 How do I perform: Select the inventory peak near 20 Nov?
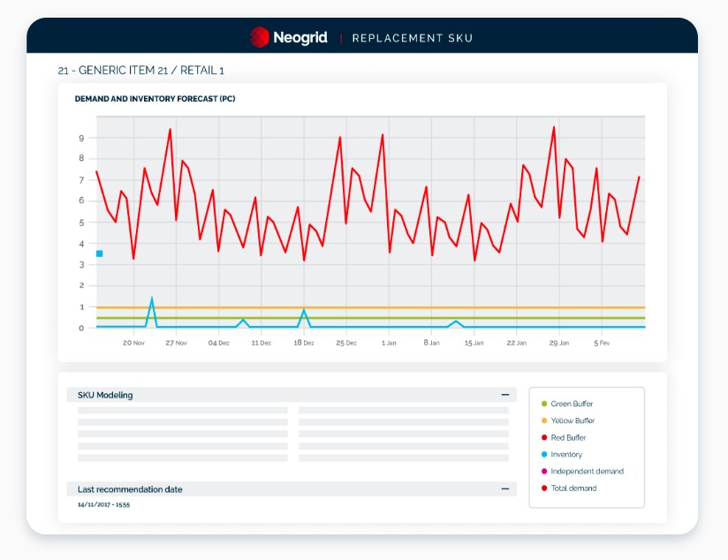[152, 299]
